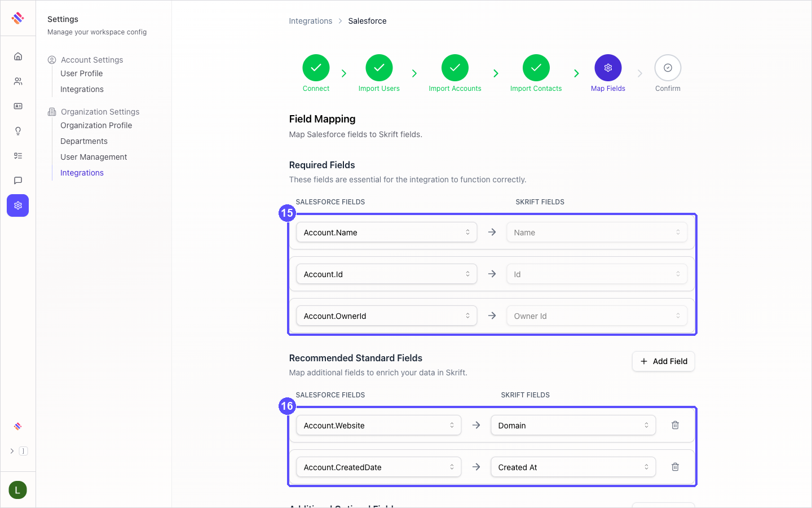
Task: Open Integrations under Account Settings
Action: click(x=82, y=89)
